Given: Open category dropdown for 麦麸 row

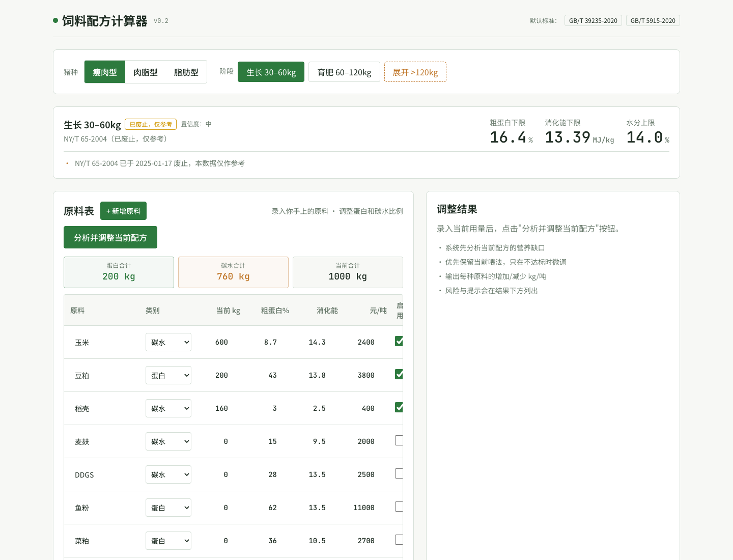Looking at the screenshot, I should (168, 441).
